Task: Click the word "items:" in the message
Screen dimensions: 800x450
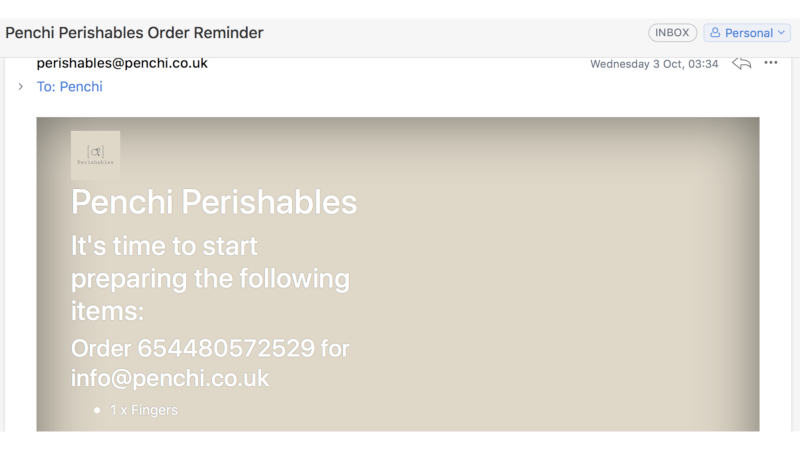Action: [107, 311]
